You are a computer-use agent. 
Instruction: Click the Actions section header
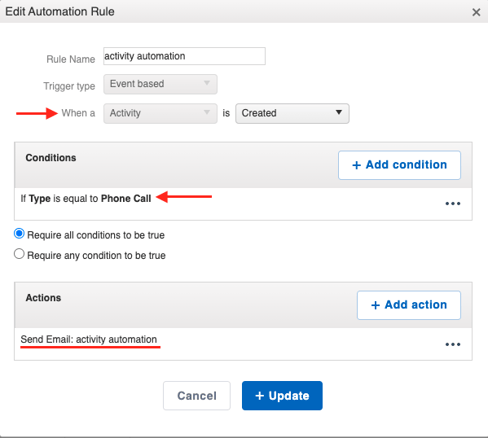(x=43, y=298)
